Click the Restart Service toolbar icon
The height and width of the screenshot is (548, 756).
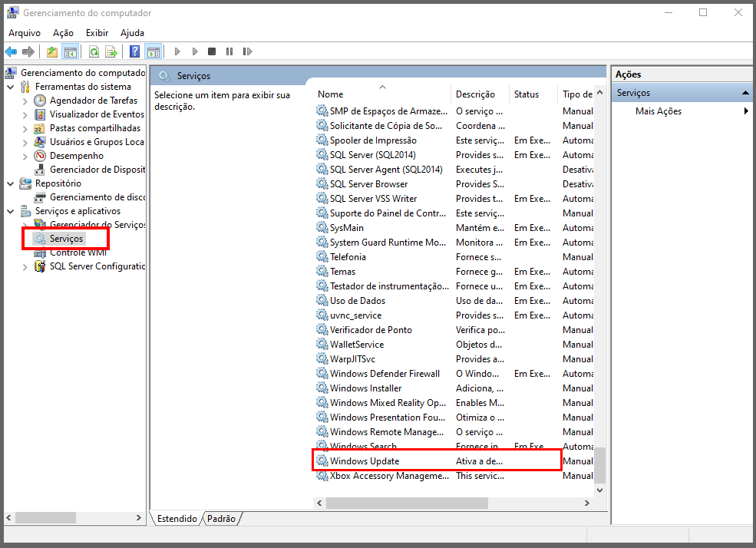pyautogui.click(x=247, y=51)
